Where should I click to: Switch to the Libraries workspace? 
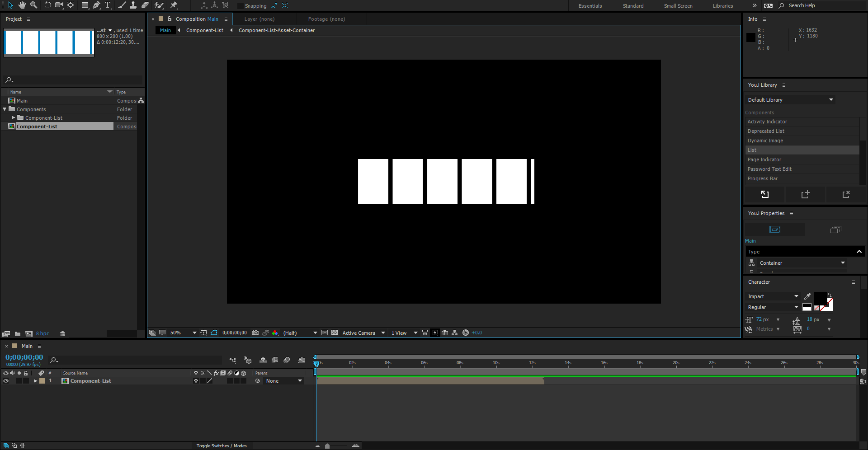point(723,6)
